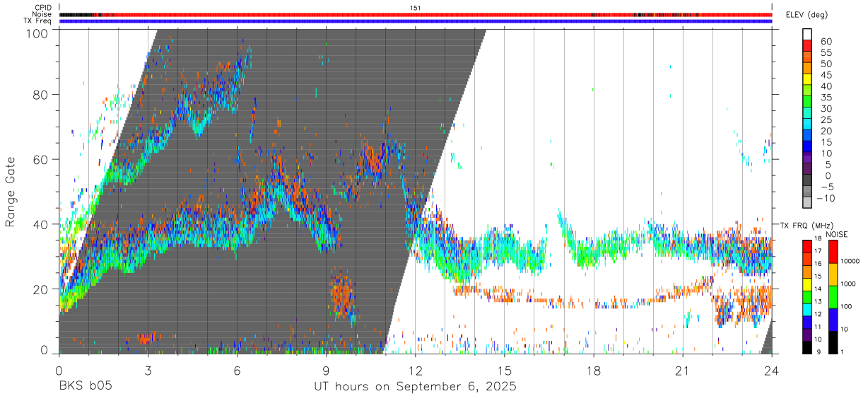
Task: Click the "9" tick on the UT hours axis
Action: click(326, 370)
